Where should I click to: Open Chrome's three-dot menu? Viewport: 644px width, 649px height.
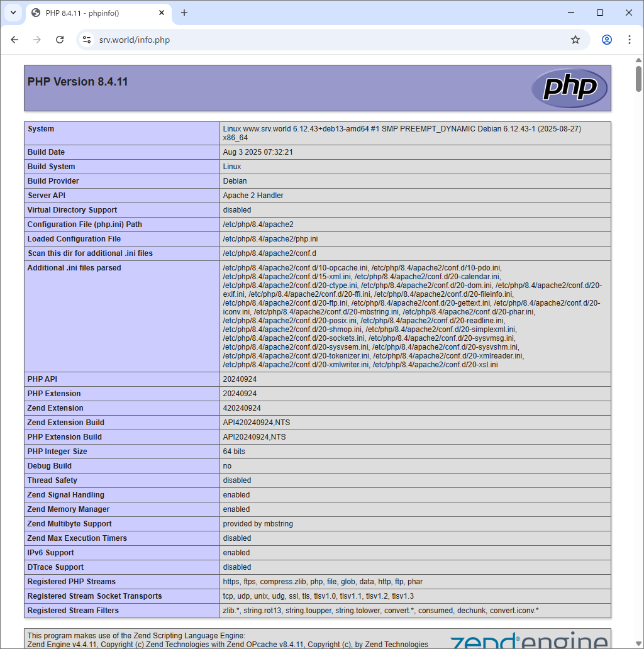click(x=629, y=40)
